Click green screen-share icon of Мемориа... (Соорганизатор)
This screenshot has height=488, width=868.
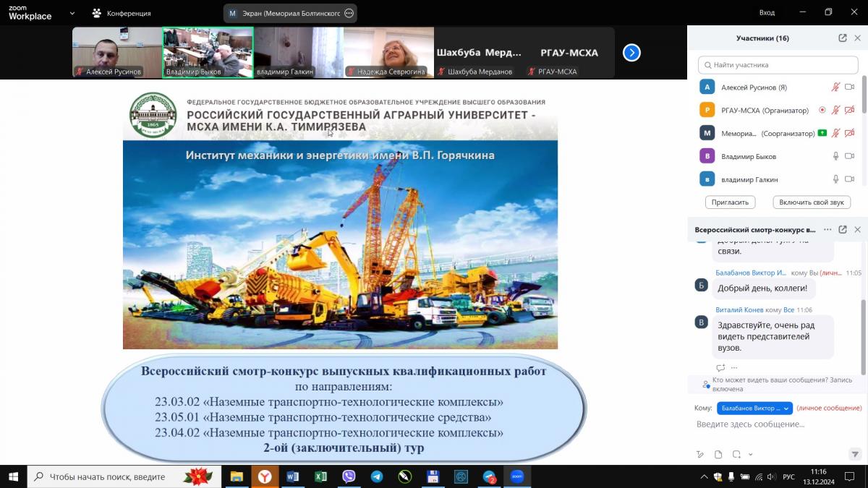pyautogui.click(x=822, y=133)
